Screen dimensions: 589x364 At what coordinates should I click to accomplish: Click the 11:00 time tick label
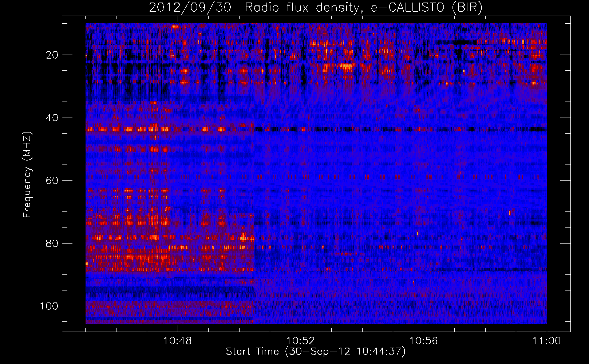547,341
